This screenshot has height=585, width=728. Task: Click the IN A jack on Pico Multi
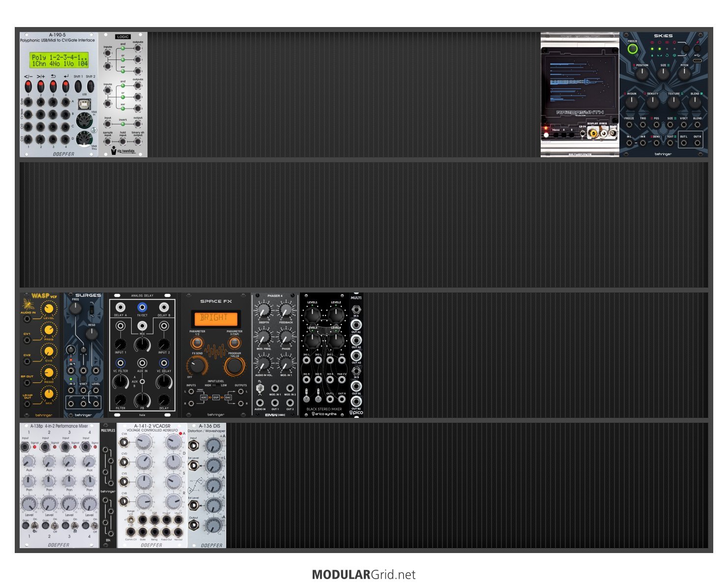pyautogui.click(x=356, y=309)
